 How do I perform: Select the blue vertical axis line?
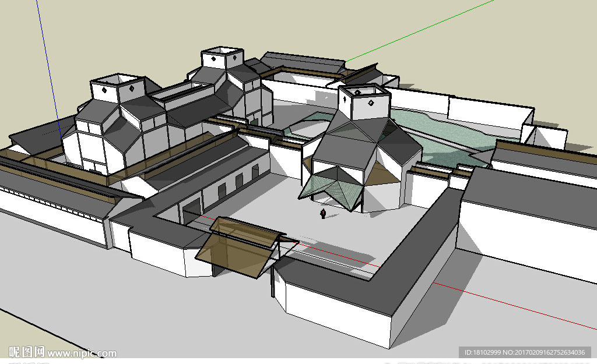pos(49,69)
